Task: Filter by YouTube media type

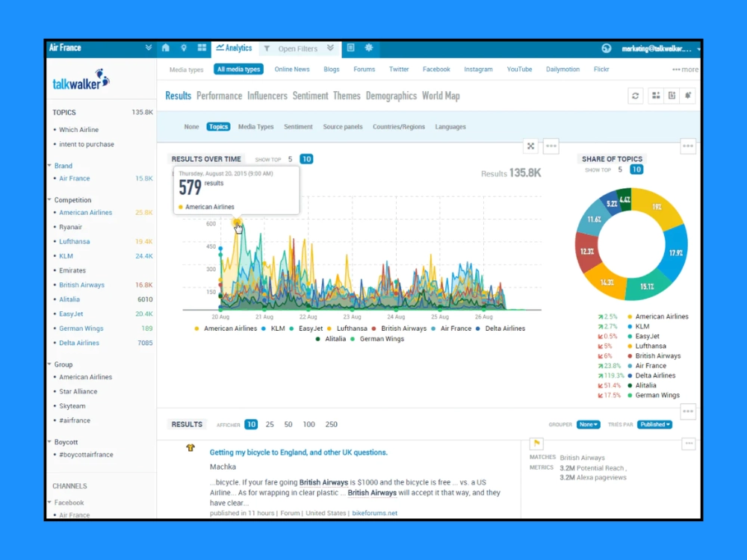Action: (x=519, y=69)
